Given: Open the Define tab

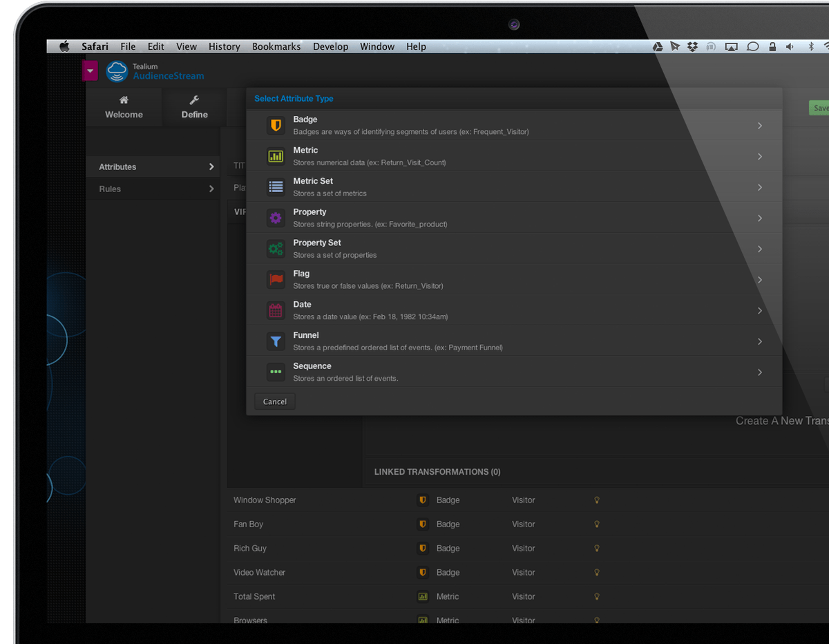Looking at the screenshot, I should (x=195, y=107).
